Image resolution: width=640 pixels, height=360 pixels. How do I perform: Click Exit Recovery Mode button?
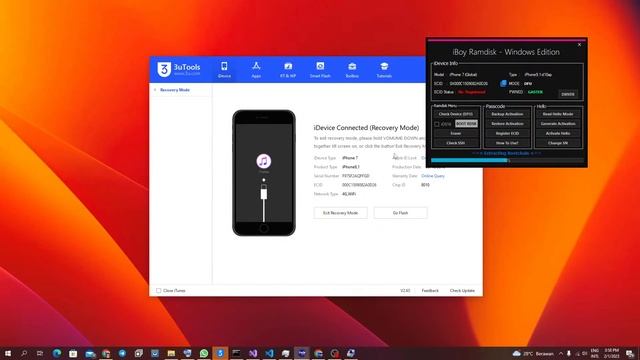(340, 213)
